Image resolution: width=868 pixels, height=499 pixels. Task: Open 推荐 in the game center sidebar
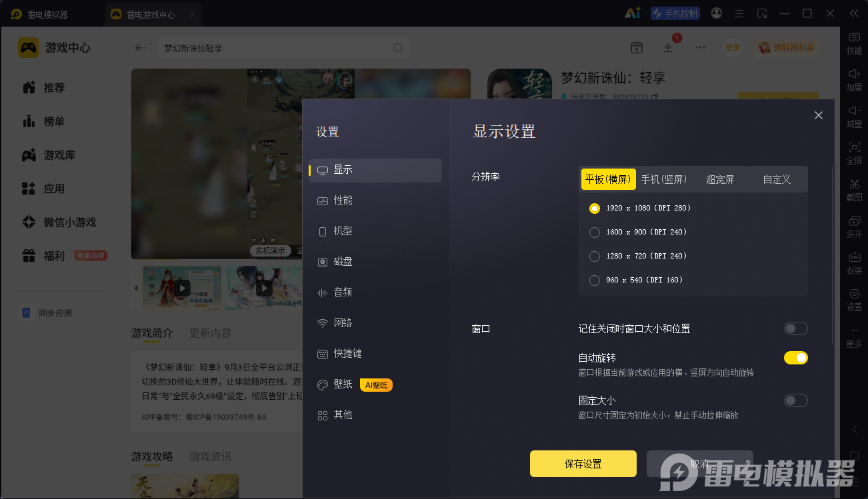(x=43, y=88)
